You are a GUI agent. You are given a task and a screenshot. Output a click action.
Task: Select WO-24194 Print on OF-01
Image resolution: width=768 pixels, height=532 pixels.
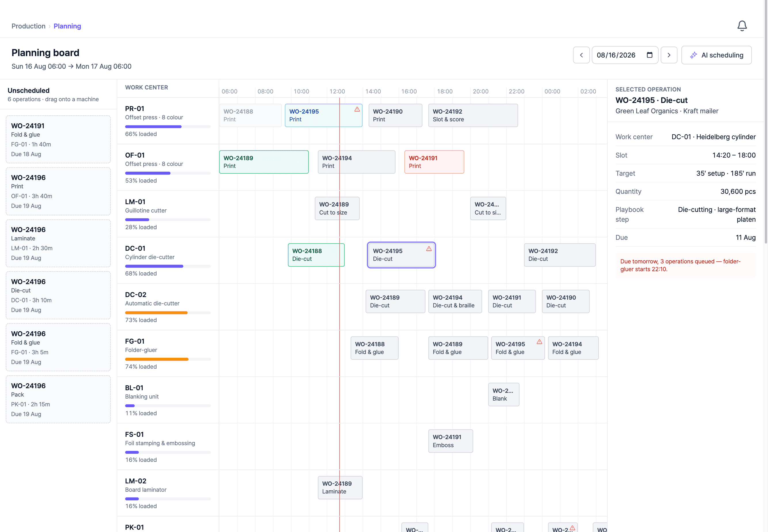(x=357, y=162)
